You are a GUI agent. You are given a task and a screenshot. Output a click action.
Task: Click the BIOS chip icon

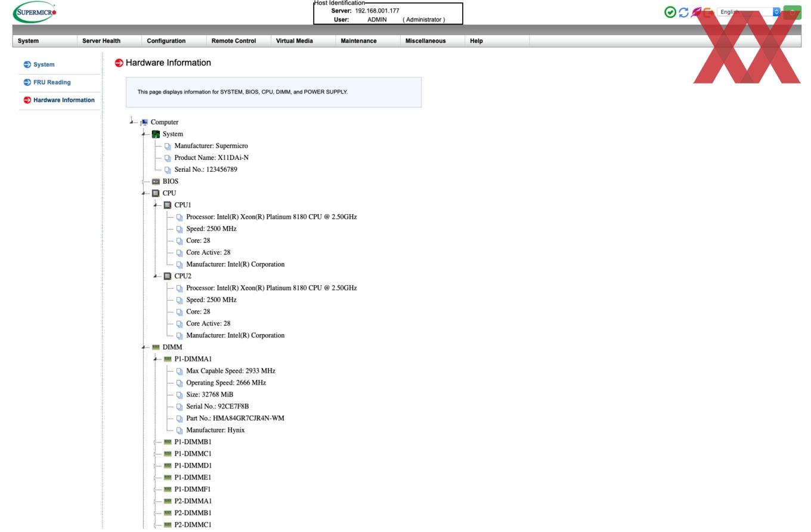[156, 181]
